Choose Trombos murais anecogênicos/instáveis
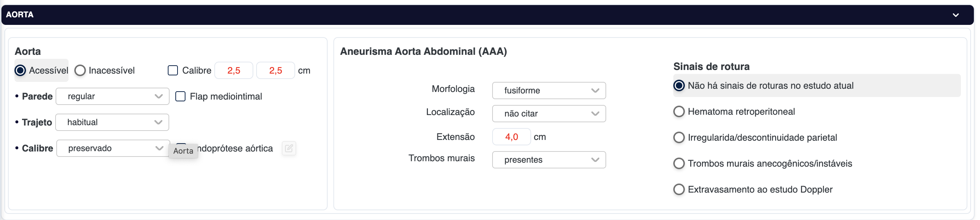The image size is (980, 220). 679,164
